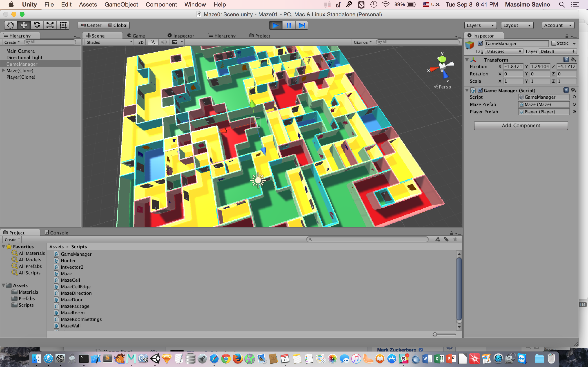Disable the Game Manager script checkbox
The image size is (588, 367).
[480, 90]
